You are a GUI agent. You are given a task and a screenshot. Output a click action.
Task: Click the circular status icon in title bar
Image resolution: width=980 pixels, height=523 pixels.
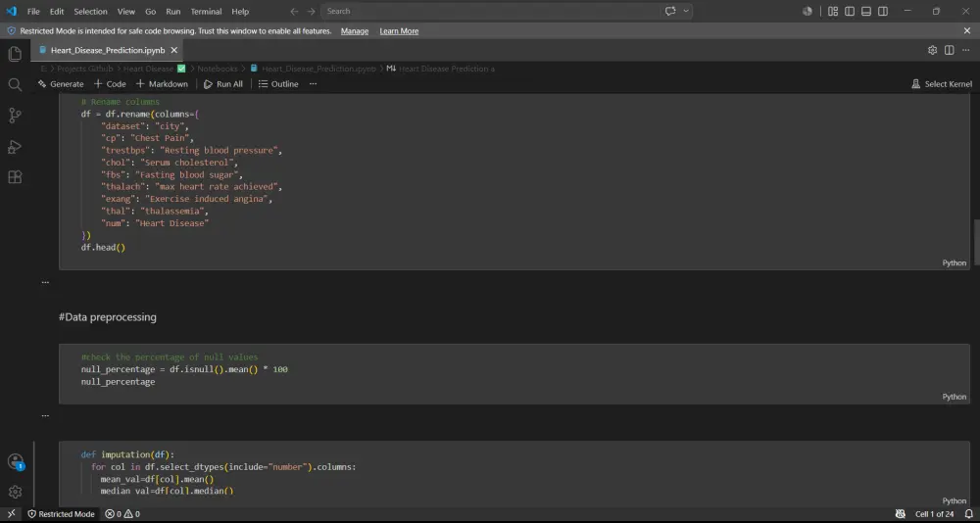coord(807,11)
